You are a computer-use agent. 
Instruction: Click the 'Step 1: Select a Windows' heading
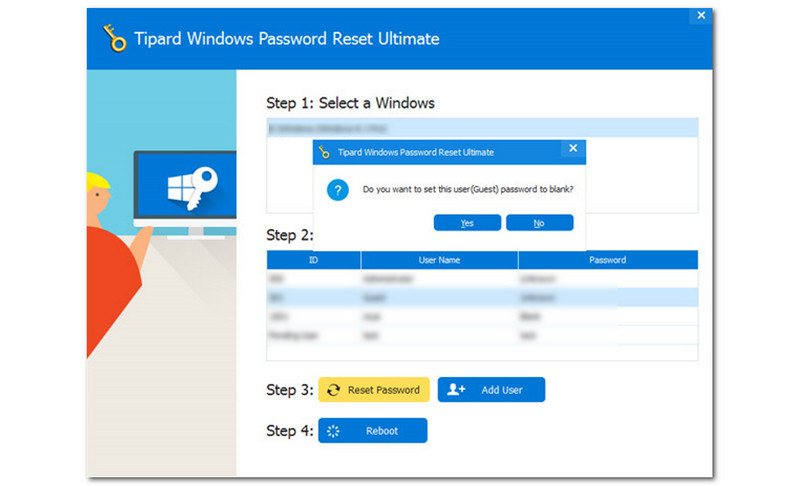click(x=351, y=103)
